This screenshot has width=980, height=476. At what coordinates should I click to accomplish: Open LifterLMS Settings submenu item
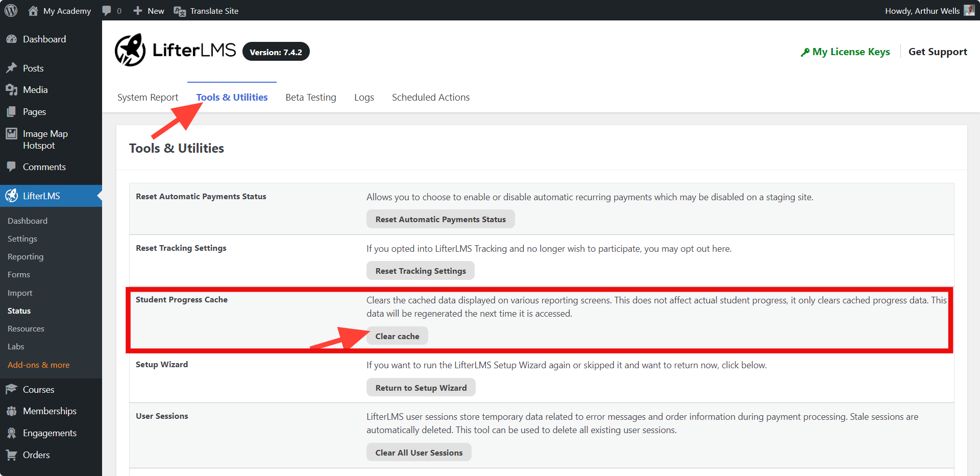click(22, 239)
